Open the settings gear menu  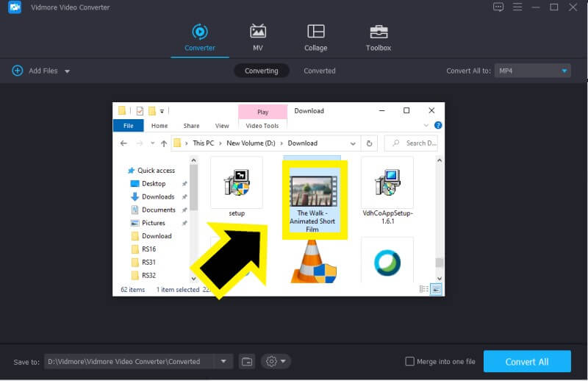(276, 361)
